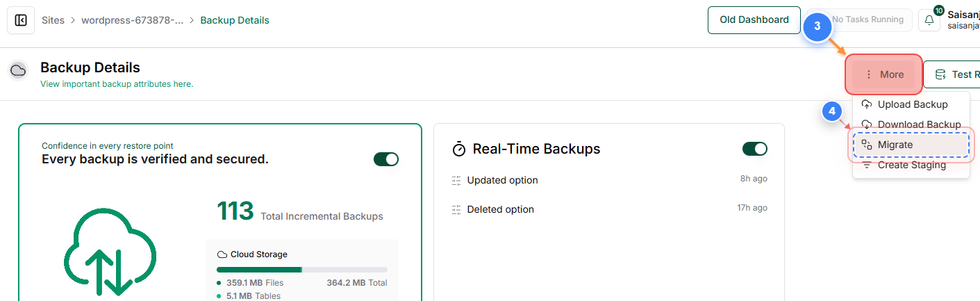This screenshot has height=301, width=980.
Task: Click the Create Staging icon
Action: (x=867, y=165)
